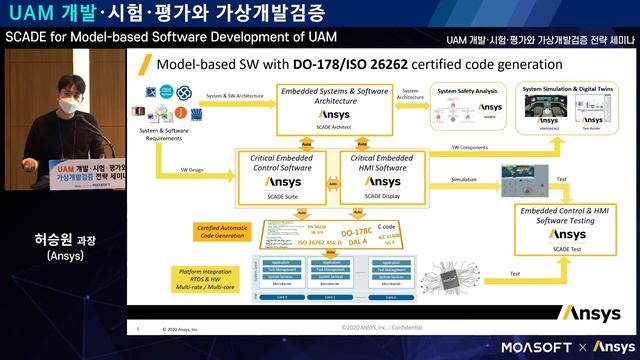Select the Embedded Control & HMI Software Testing box
Screen dimensions: 640x360
[x=565, y=230]
